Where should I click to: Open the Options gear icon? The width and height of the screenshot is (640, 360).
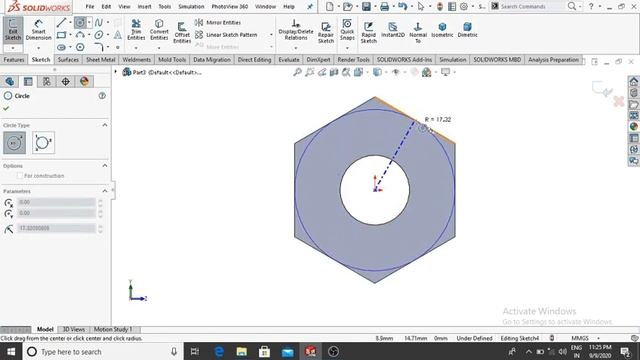[x=464, y=7]
